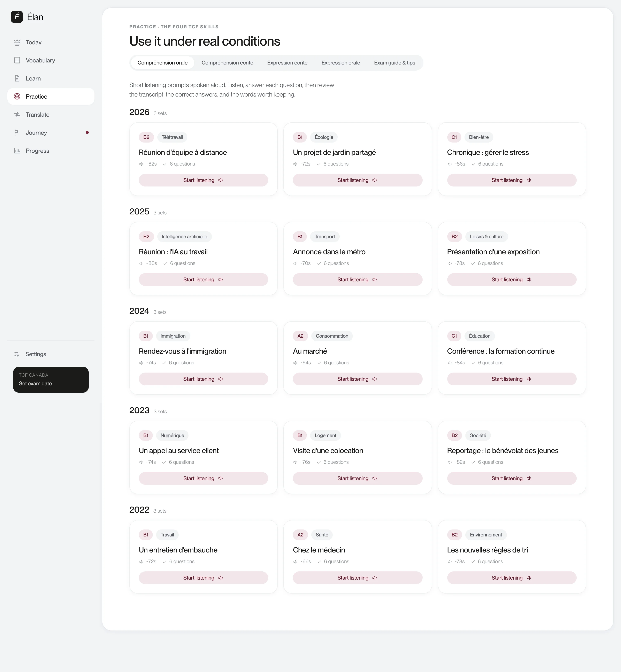This screenshot has height=672, width=621.
Task: Click the C1 badge on the Éducation card
Action: 454,336
